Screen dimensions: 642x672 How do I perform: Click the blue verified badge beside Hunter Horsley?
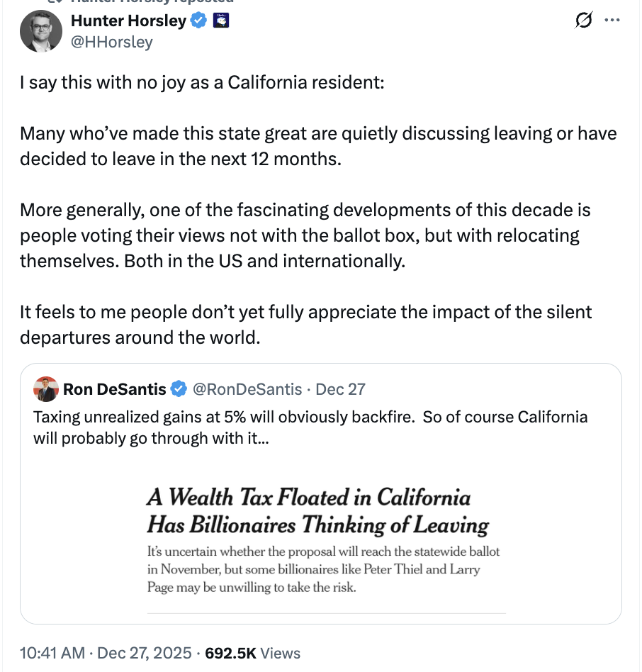pos(199,21)
